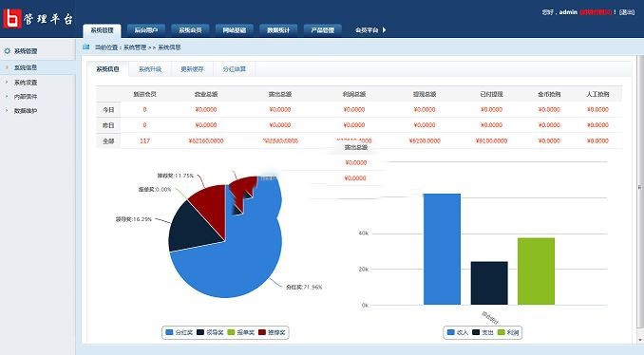
Task: Click the ¥9200.0000 total value
Action: coord(425,140)
